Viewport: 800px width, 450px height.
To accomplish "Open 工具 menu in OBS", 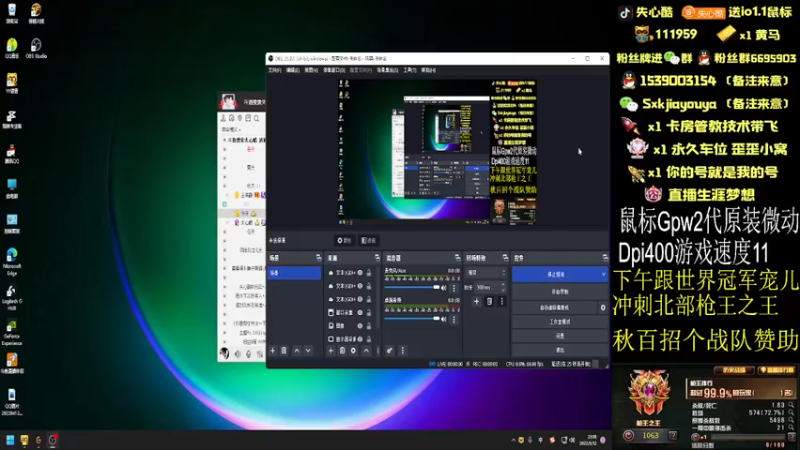I will coord(410,70).
